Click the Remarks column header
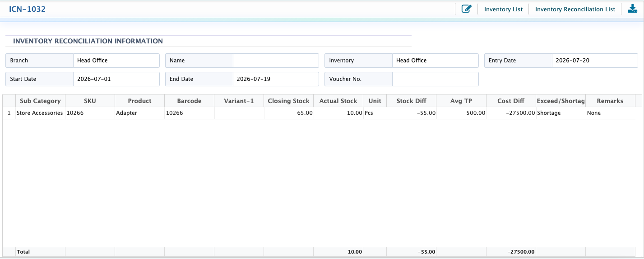 click(610, 101)
